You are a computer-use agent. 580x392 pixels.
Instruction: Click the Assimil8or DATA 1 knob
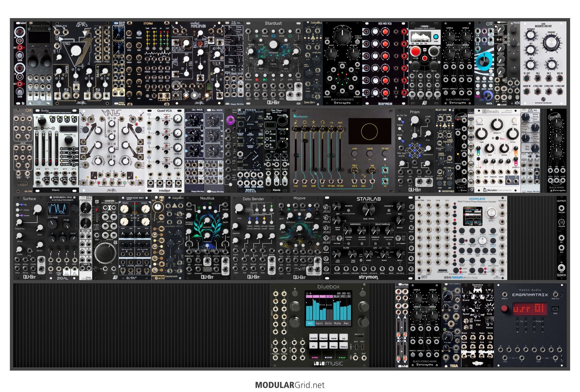tap(491, 212)
